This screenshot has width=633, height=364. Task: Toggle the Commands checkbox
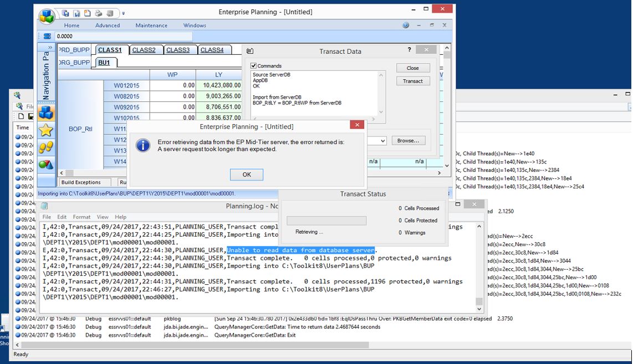tap(253, 66)
